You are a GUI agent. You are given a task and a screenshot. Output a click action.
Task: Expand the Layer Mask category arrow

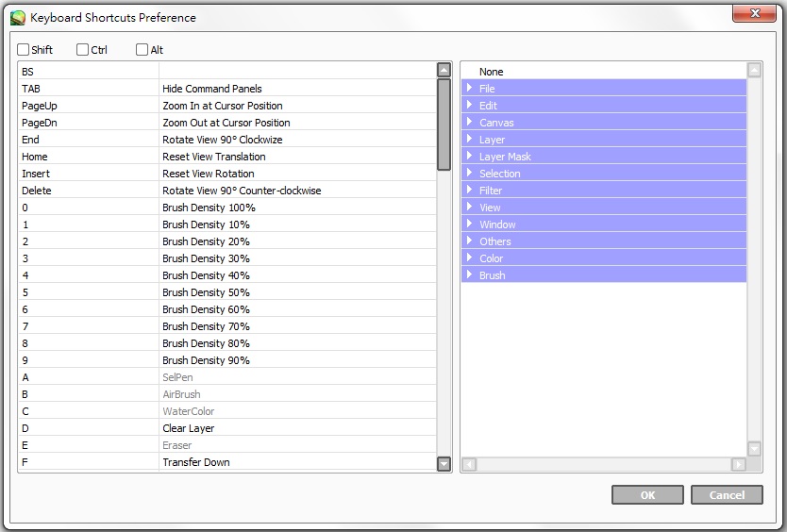469,156
